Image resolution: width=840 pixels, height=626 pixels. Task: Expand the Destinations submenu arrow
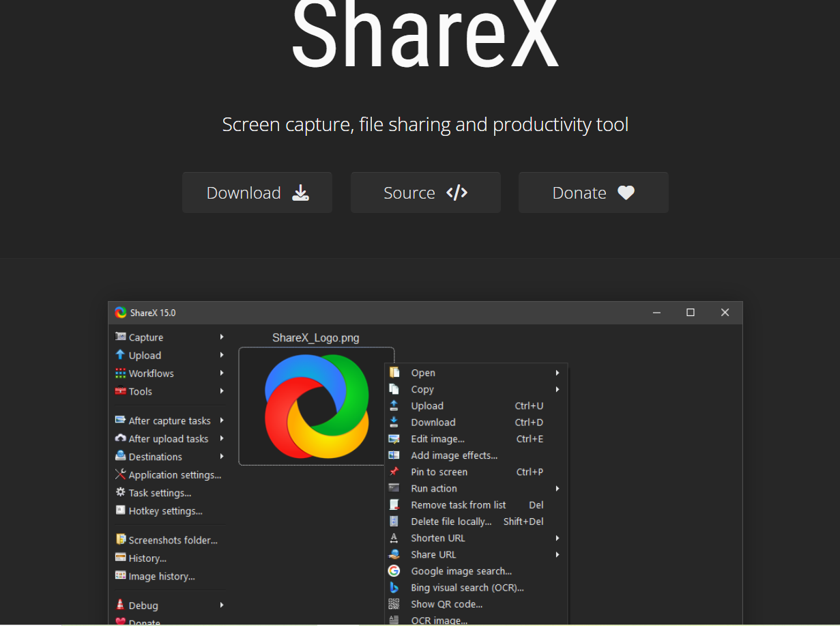[222, 456]
